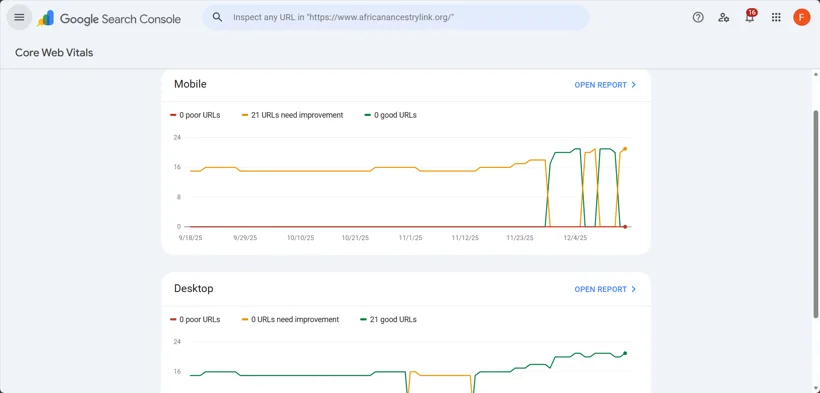Image resolution: width=820 pixels, height=393 pixels.
Task: Click the Desktop card heading
Action: click(x=193, y=288)
